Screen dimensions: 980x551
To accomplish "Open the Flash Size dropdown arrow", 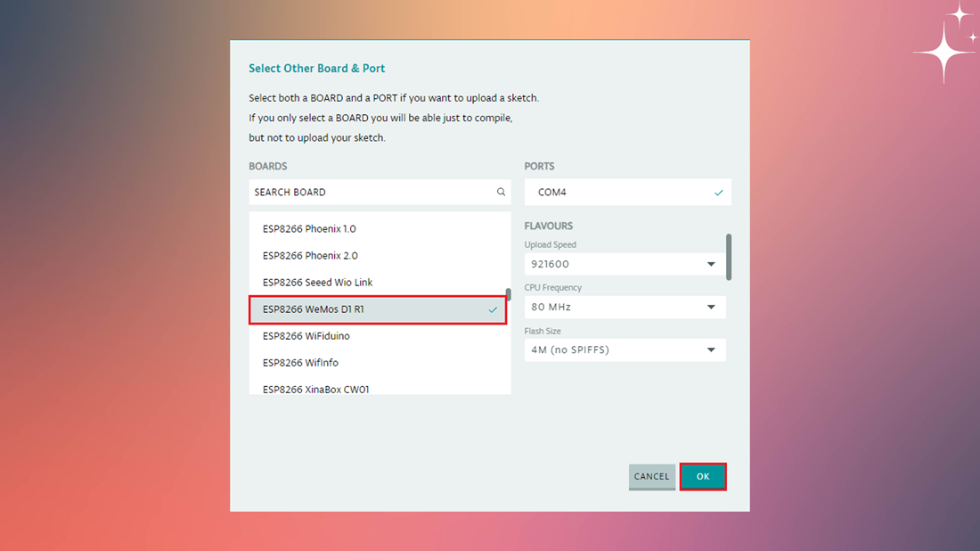I will (711, 350).
